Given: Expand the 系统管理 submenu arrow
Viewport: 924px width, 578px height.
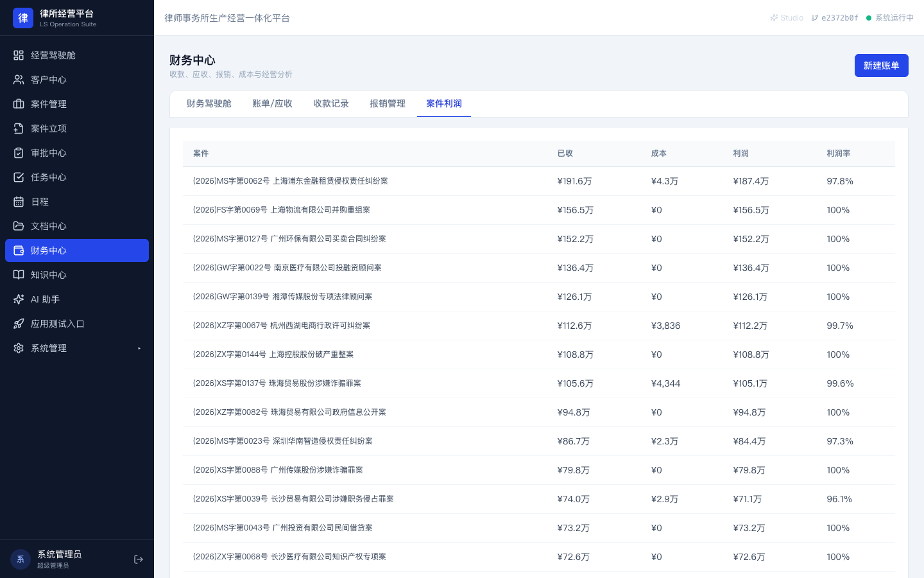Looking at the screenshot, I should 139,348.
